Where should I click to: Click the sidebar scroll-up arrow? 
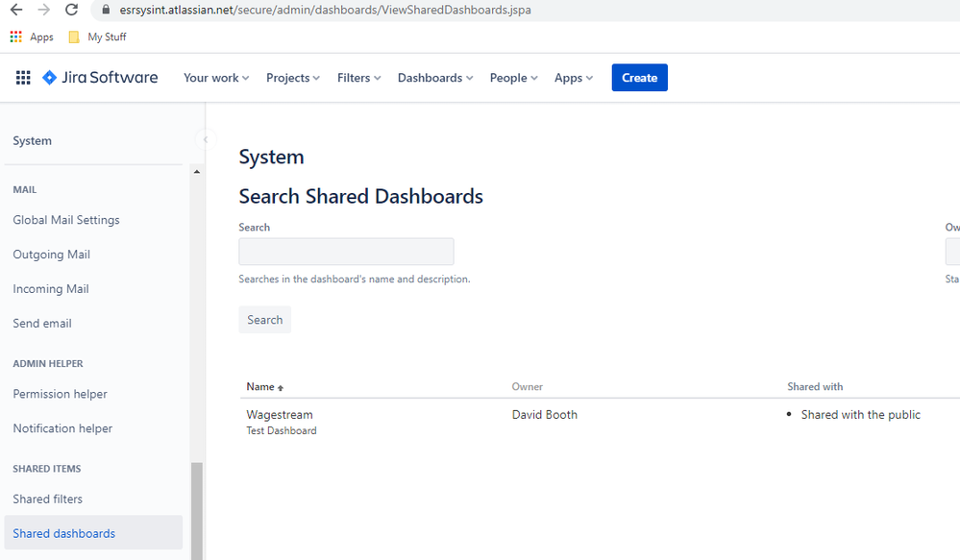coord(197,172)
